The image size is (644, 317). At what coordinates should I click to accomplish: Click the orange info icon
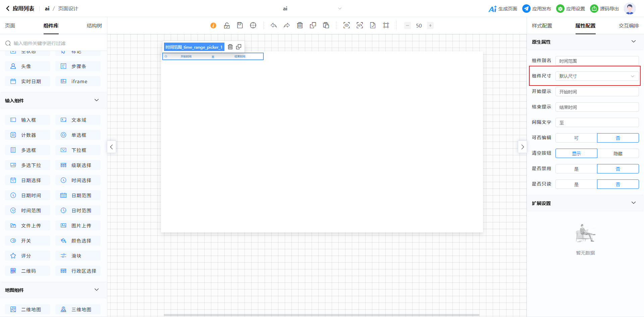pyautogui.click(x=213, y=25)
